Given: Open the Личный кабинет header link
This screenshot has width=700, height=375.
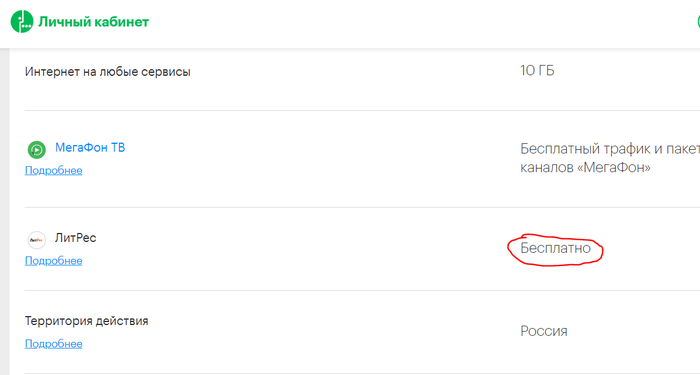Looking at the screenshot, I should coord(93,22).
